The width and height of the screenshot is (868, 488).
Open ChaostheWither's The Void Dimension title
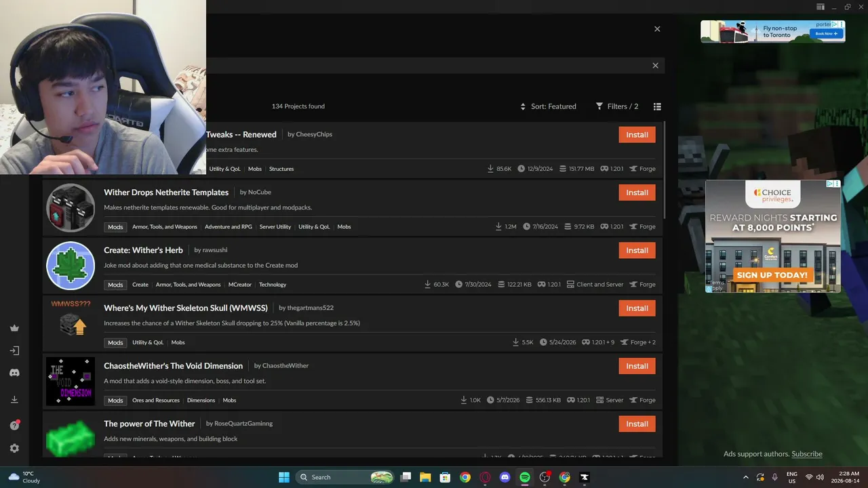tap(173, 366)
